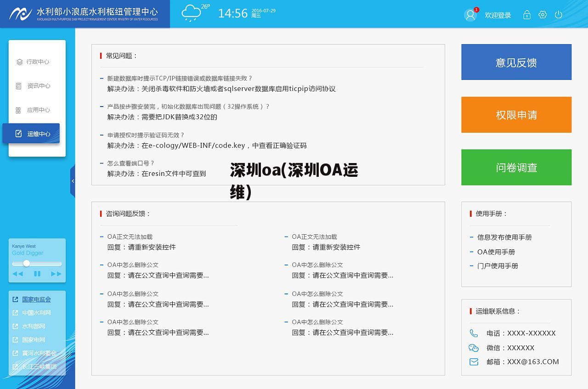Open the 国家电网 link
Screen dimensions: 588x389
pyautogui.click(x=34, y=340)
